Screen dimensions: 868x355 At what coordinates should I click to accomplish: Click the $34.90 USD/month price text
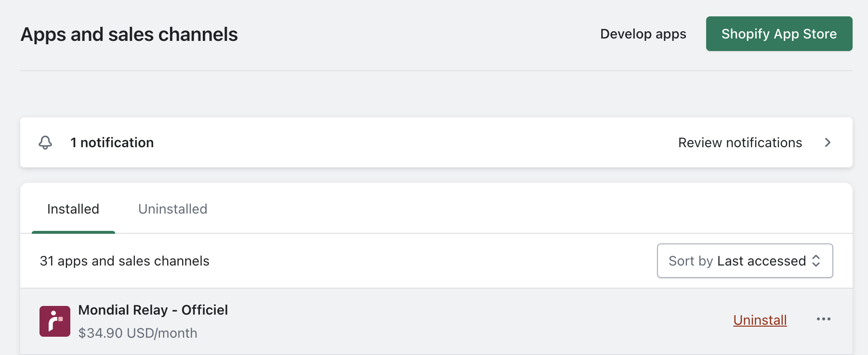(138, 333)
